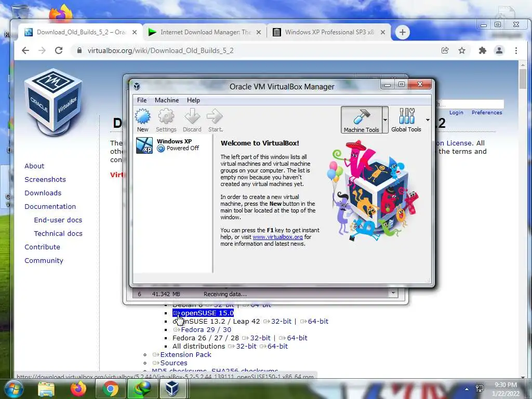Open the About link in site sidebar
The width and height of the screenshot is (532, 399).
[x=34, y=166]
